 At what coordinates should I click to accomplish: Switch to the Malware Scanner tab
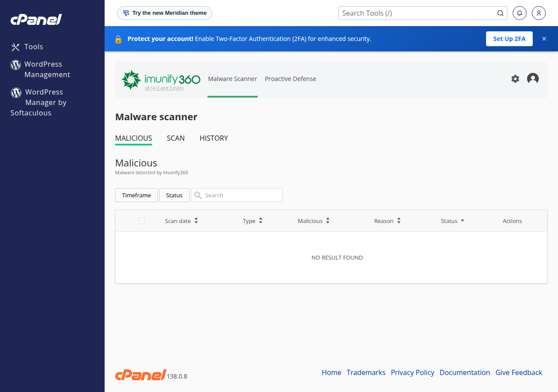232,79
